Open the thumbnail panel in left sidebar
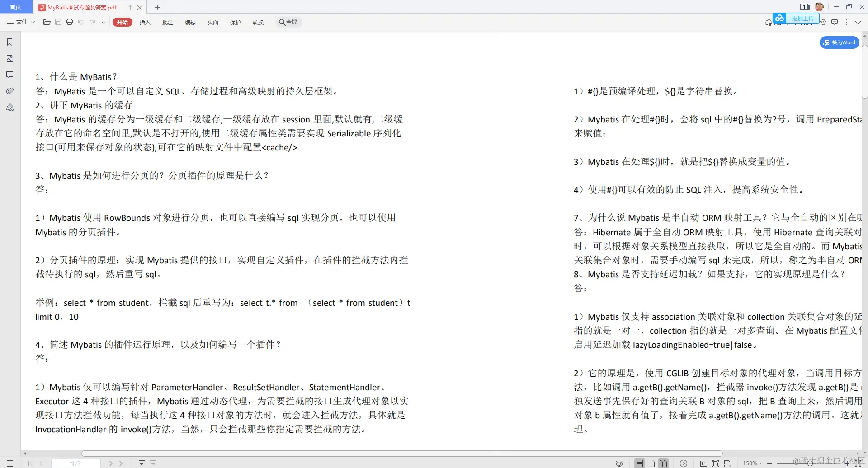The height and width of the screenshot is (468, 868). pyautogui.click(x=10, y=59)
